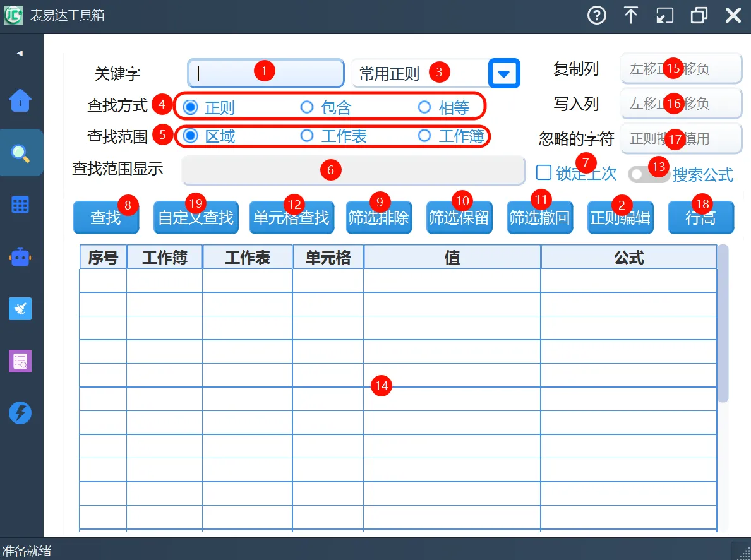
Task: Click the 写入列 input field
Action: click(681, 104)
